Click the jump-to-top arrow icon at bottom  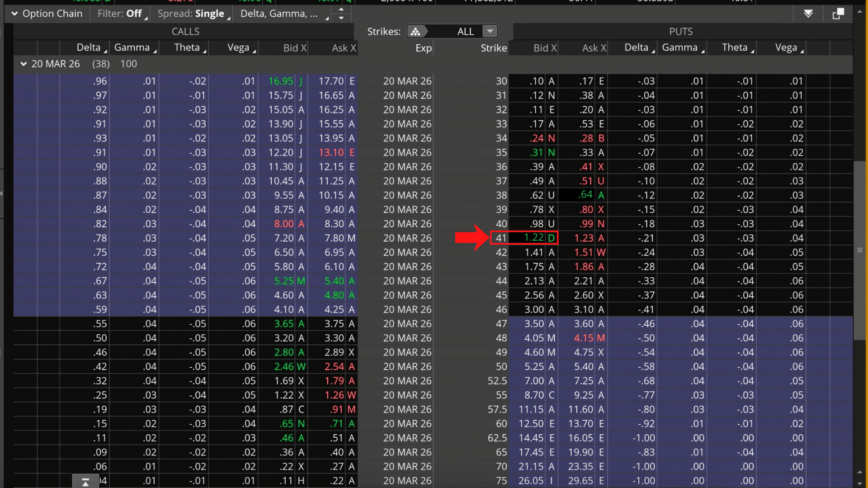(x=85, y=482)
